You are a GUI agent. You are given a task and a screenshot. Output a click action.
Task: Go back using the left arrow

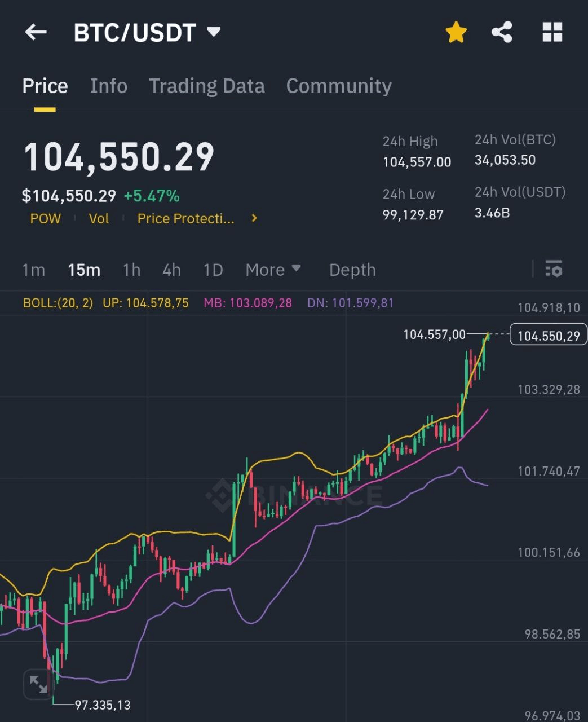tap(36, 32)
